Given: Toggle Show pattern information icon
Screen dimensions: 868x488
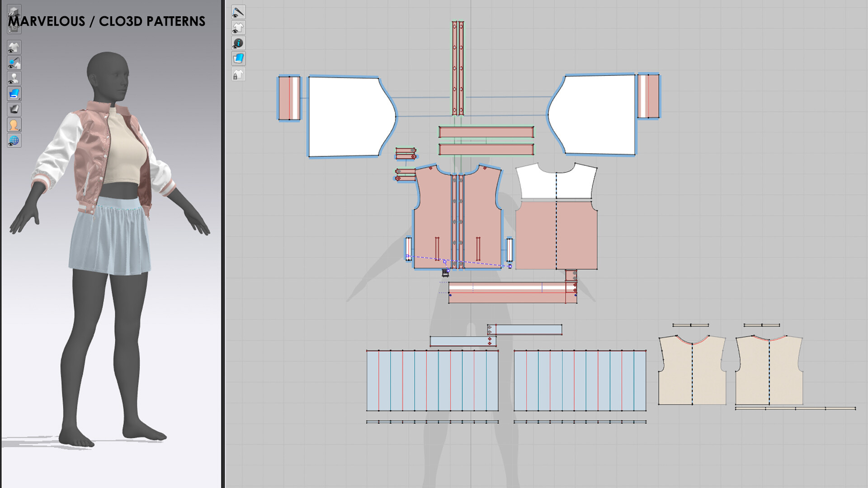Looking at the screenshot, I should coord(238,43).
